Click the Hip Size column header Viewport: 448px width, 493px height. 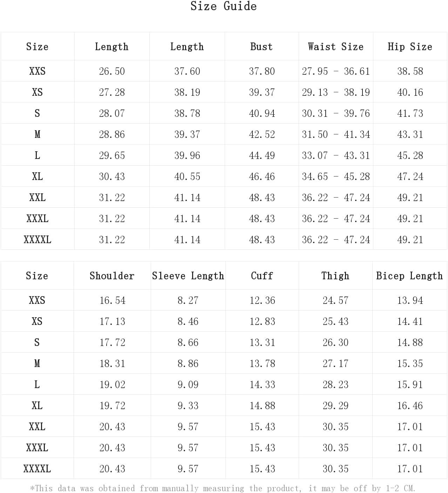coord(410,47)
